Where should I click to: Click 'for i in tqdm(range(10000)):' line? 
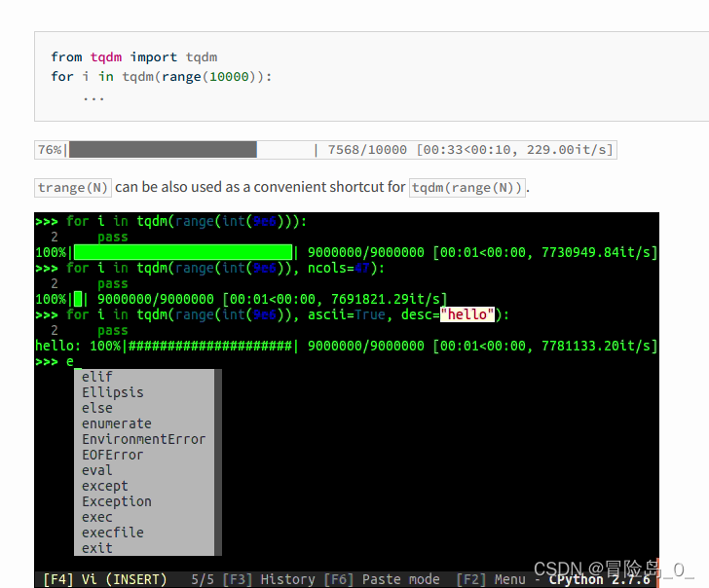coord(161,76)
